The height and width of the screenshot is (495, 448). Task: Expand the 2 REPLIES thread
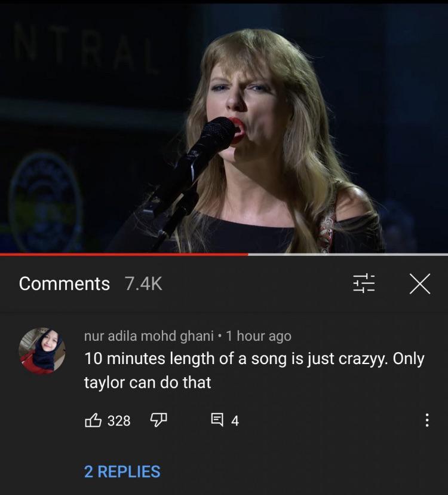pyautogui.click(x=122, y=471)
